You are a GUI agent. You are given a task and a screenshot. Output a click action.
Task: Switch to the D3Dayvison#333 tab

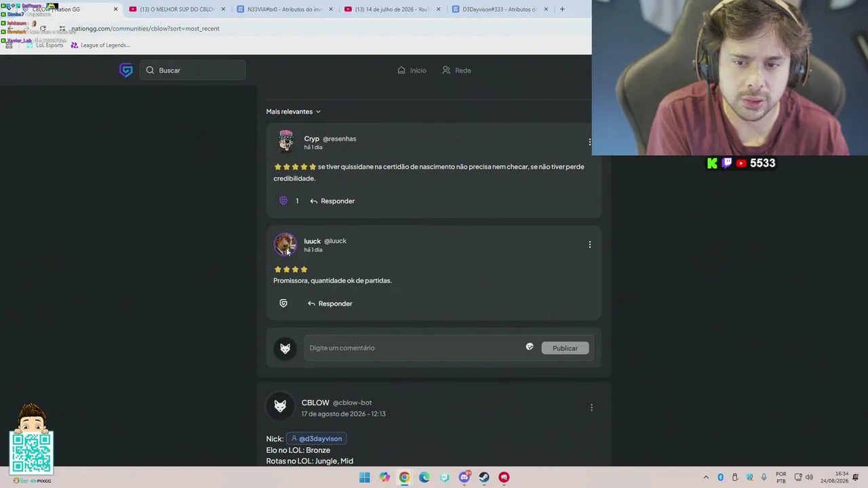point(500,9)
